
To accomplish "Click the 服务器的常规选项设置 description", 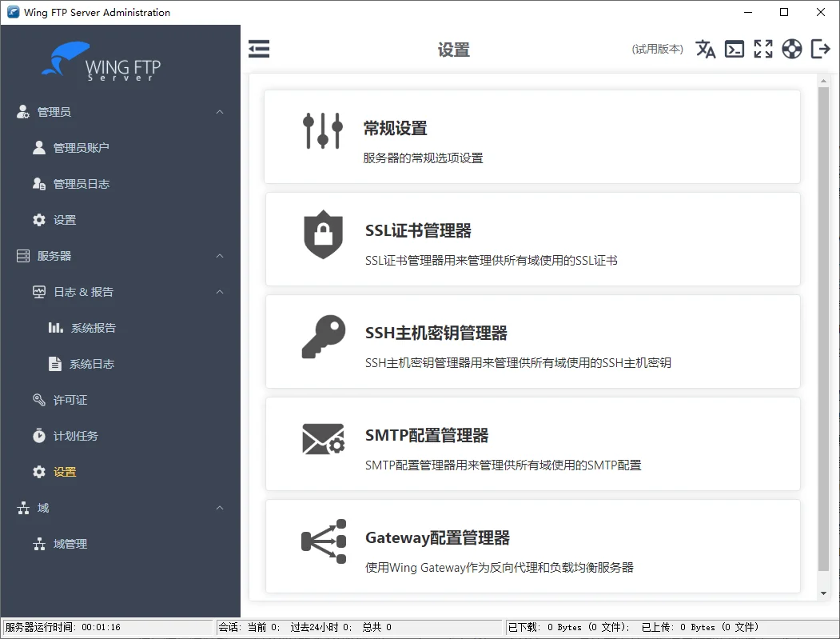I will coord(424,158).
